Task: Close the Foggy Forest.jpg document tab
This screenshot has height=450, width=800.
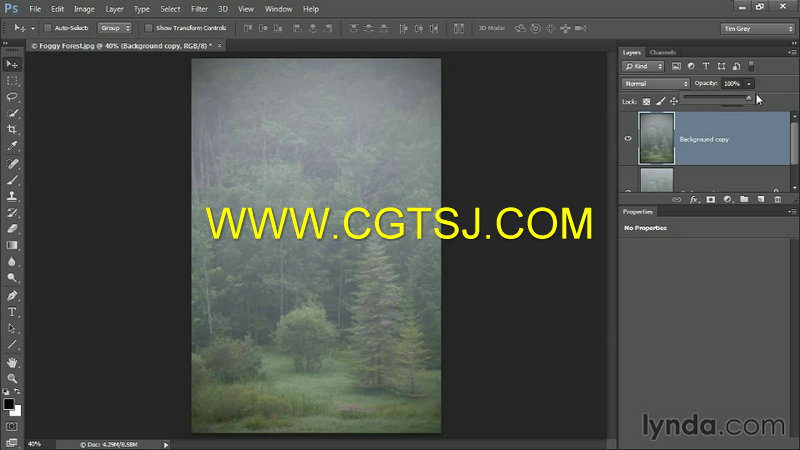Action: click(x=219, y=46)
